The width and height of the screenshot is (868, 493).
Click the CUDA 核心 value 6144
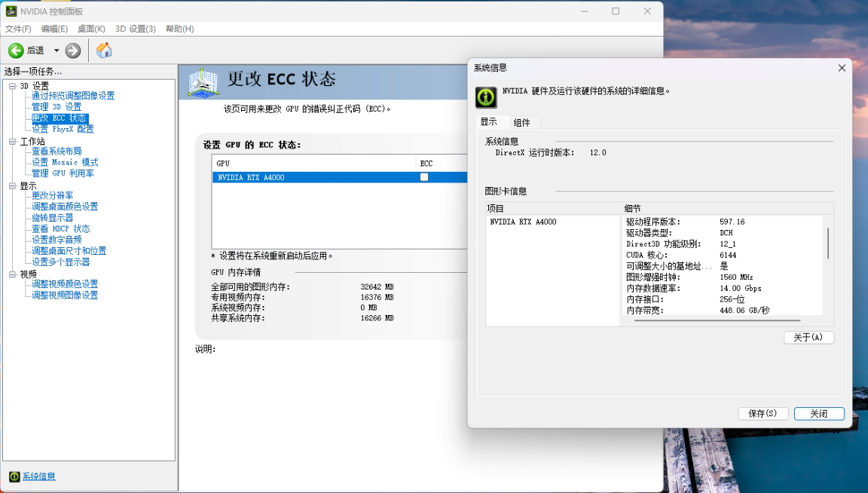[728, 255]
